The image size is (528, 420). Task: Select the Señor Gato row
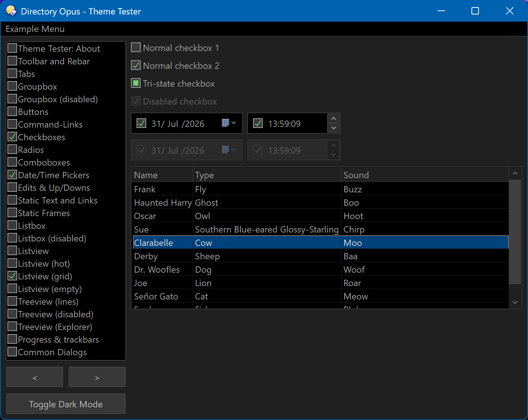(x=320, y=296)
